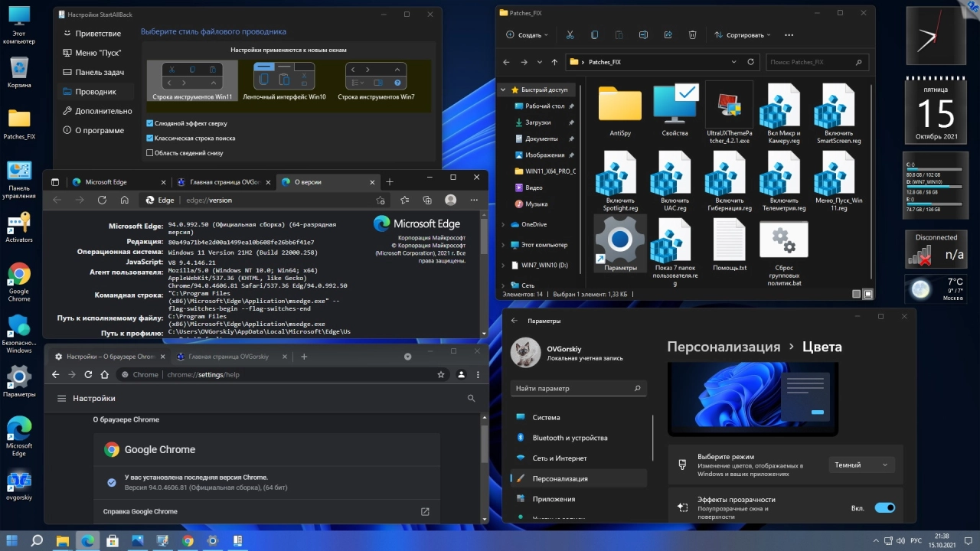Open a new tab in Chrome

304,357
